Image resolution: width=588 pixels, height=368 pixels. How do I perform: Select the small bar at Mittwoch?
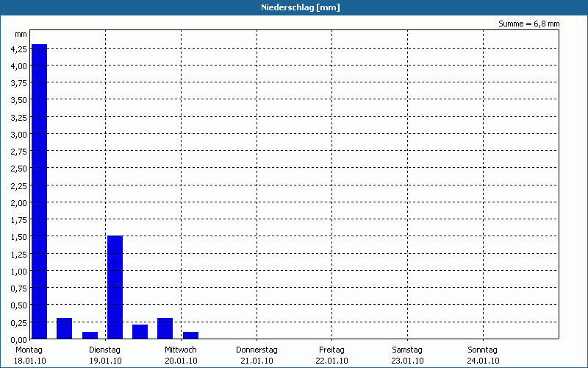(x=190, y=336)
